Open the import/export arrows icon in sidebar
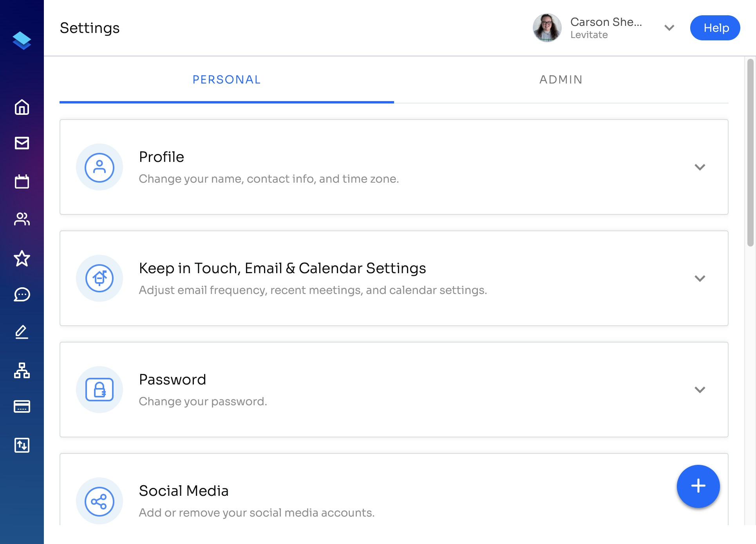756x544 pixels. 22,445
